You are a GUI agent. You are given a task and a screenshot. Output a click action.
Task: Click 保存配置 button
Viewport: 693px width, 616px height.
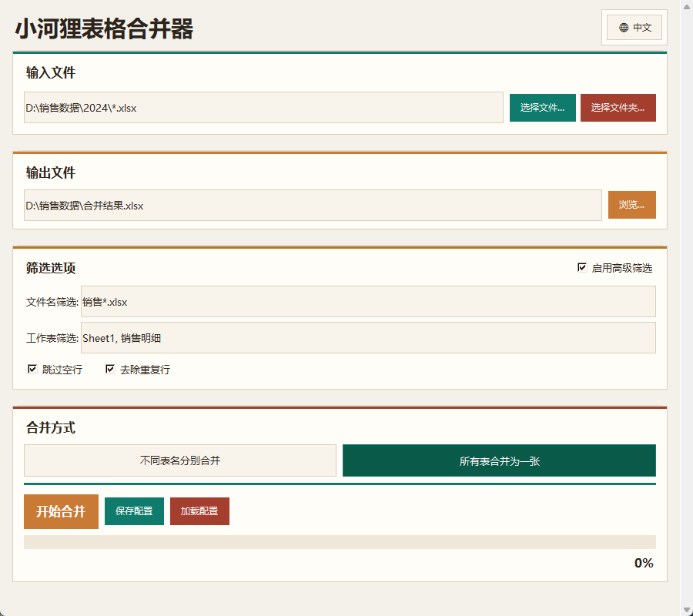134,511
